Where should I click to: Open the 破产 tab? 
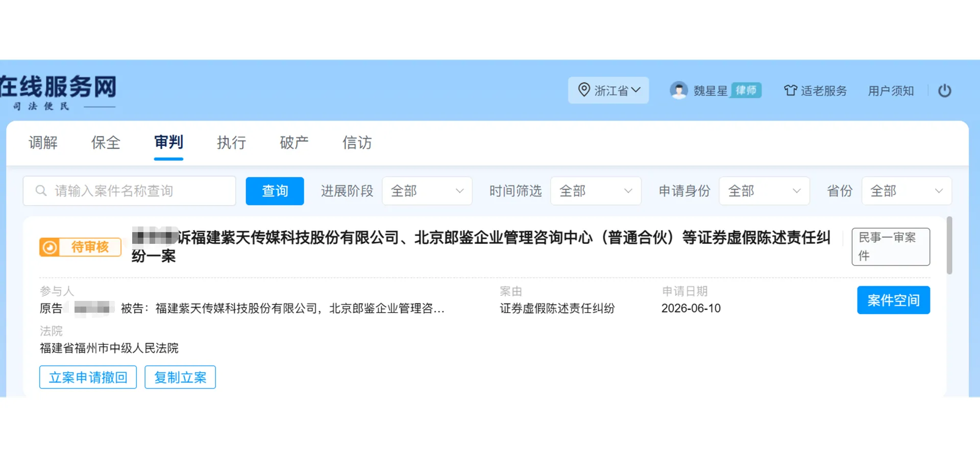pos(294,142)
